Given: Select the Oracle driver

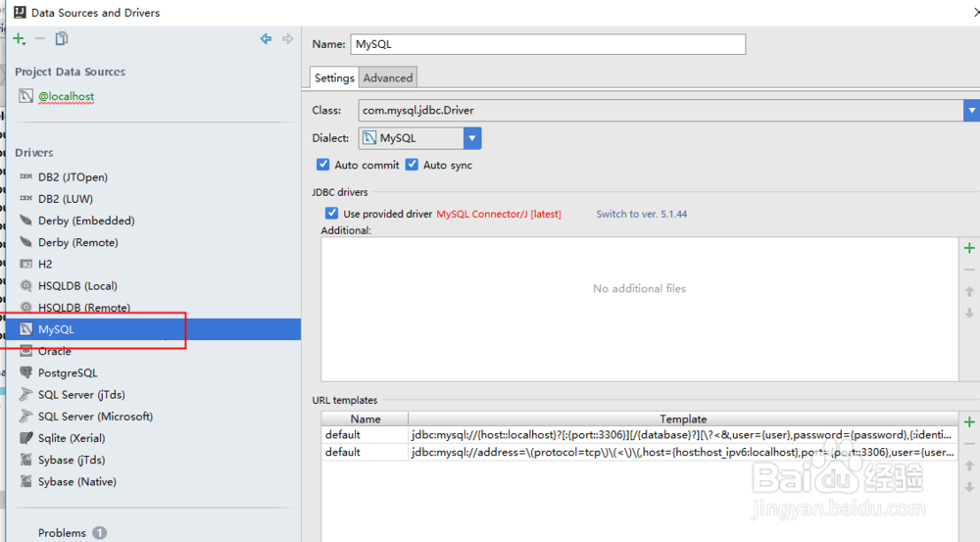Looking at the screenshot, I should click(x=54, y=351).
